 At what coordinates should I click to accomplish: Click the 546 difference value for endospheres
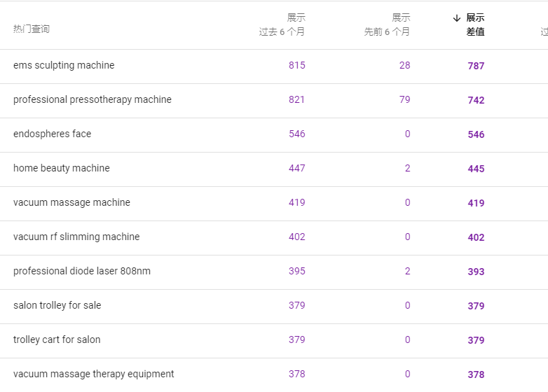476,134
